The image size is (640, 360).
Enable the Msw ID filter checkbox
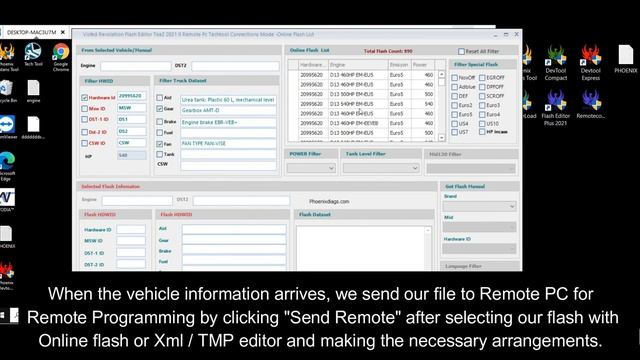click(x=84, y=109)
